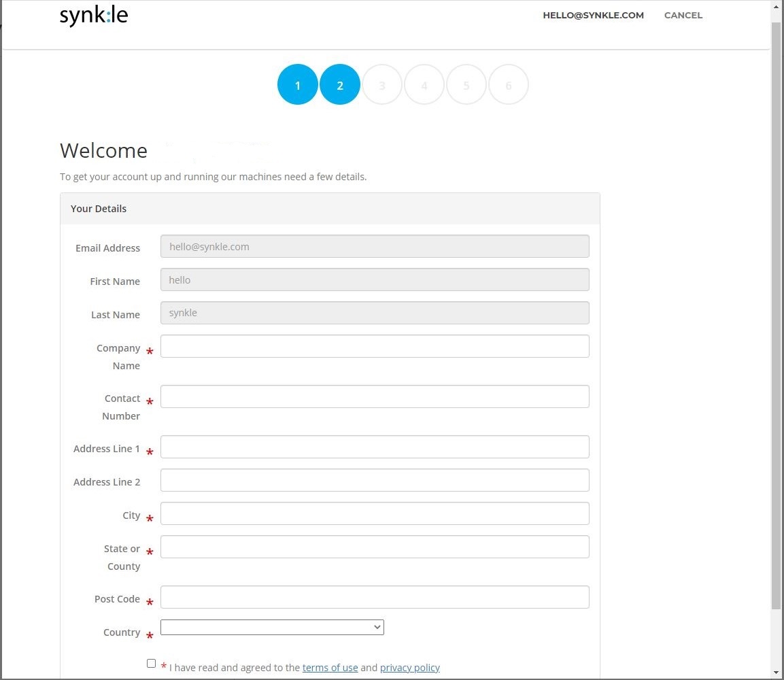The height and width of the screenshot is (680, 784).
Task: Open the privacy policy link
Action: [x=409, y=668]
